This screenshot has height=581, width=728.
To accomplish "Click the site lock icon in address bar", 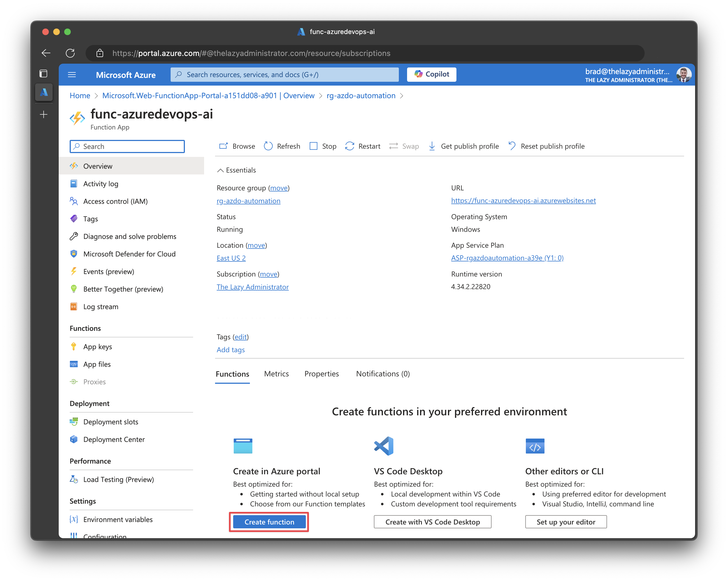I will coord(100,53).
